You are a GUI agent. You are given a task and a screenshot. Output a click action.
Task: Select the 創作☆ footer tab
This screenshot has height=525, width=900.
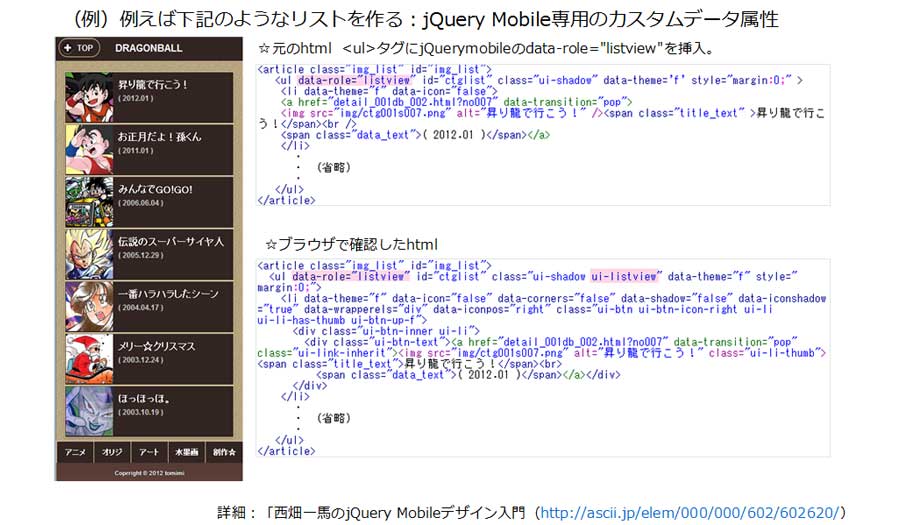pyautogui.click(x=224, y=452)
